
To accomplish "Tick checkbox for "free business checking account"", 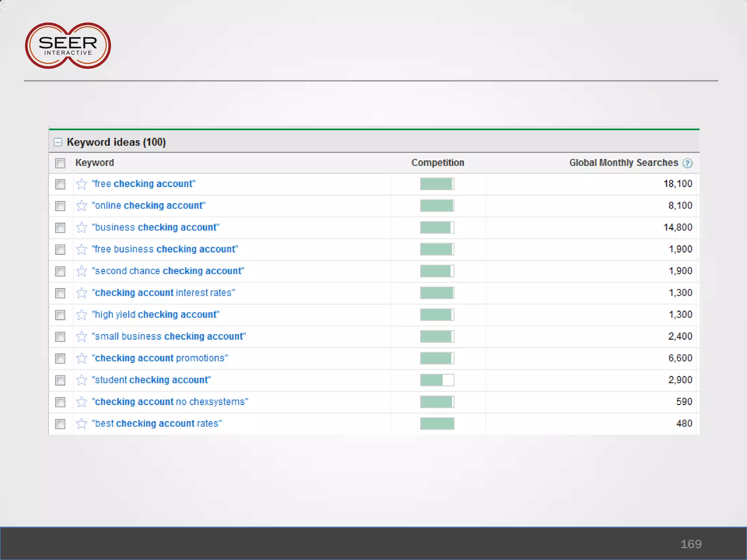I will point(60,250).
